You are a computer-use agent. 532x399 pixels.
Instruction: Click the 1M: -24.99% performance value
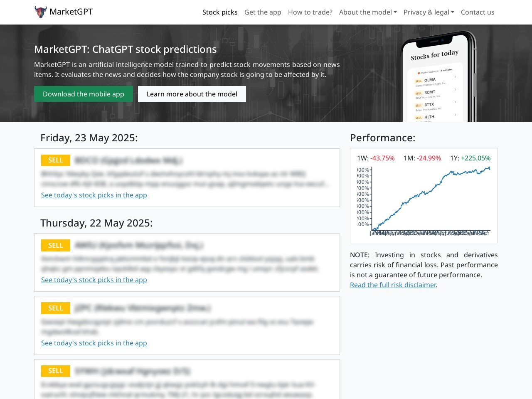click(422, 158)
